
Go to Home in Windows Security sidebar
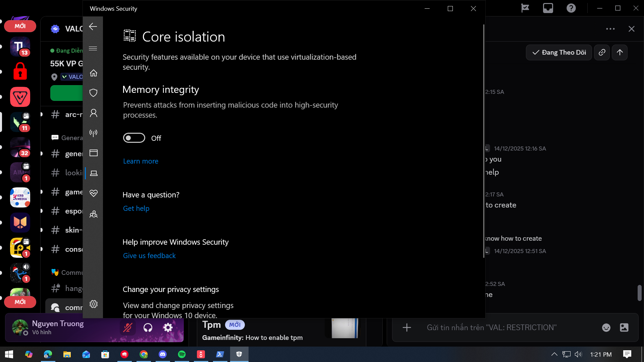[x=93, y=73]
